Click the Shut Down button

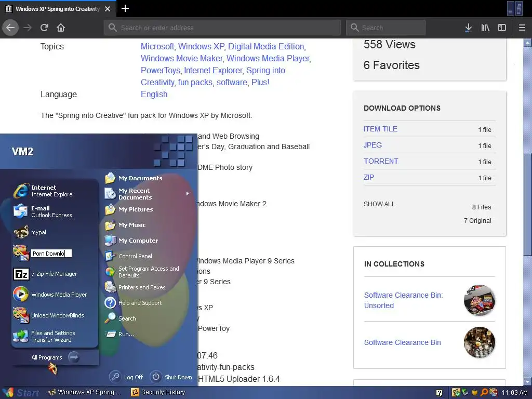coord(170,377)
